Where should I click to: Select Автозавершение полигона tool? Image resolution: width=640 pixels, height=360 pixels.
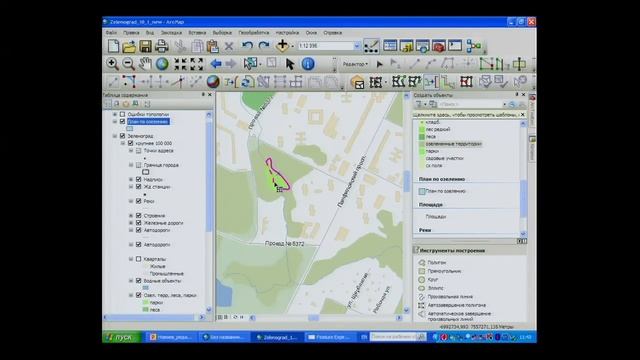coord(452,305)
